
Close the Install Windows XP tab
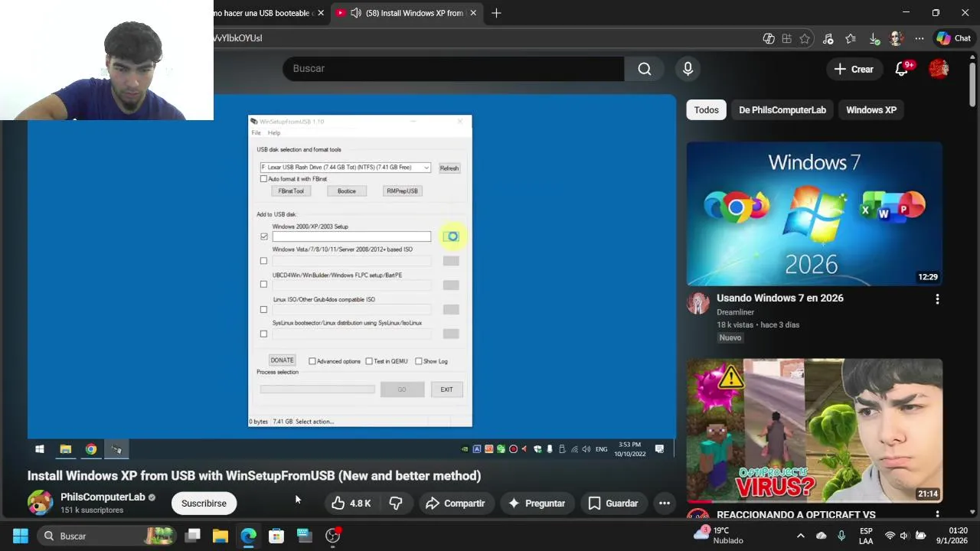(473, 13)
